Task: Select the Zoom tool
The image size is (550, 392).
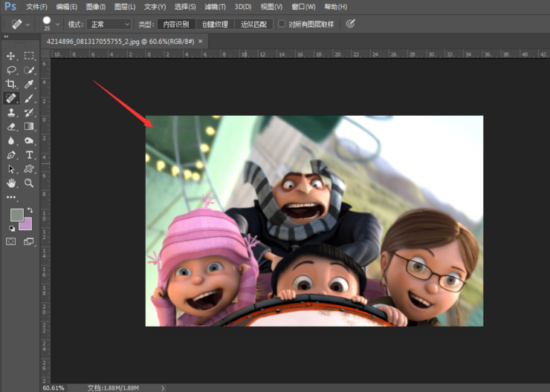Action: point(29,183)
